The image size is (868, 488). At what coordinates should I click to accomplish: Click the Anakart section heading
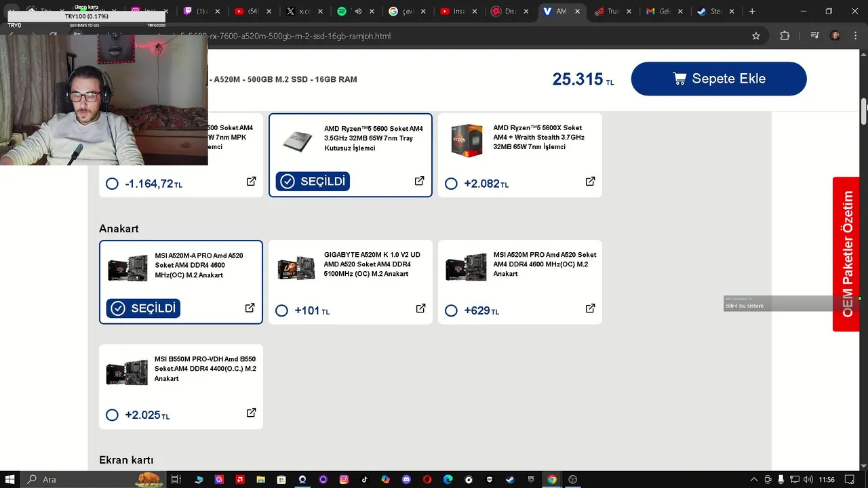tap(119, 228)
